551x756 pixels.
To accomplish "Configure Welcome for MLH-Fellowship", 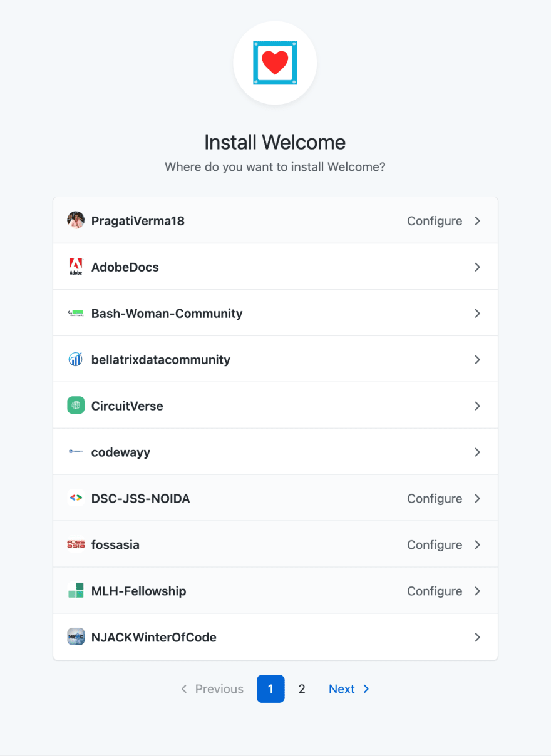I will pos(435,591).
